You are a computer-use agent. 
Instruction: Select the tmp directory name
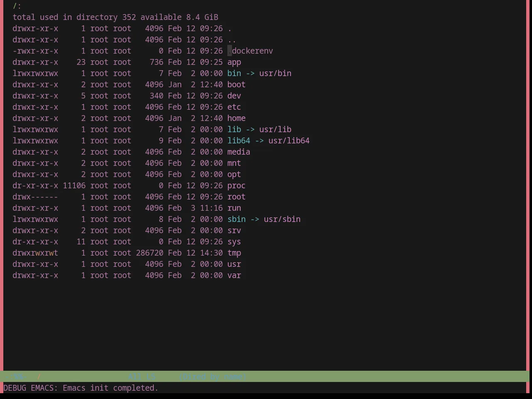point(234,253)
